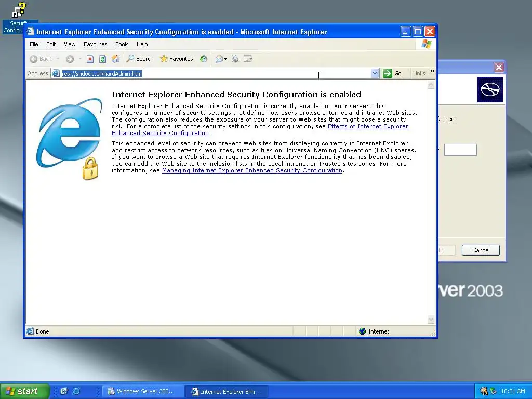Viewport: 532px width, 399px height.
Task: Open the Search pane
Action: point(140,59)
